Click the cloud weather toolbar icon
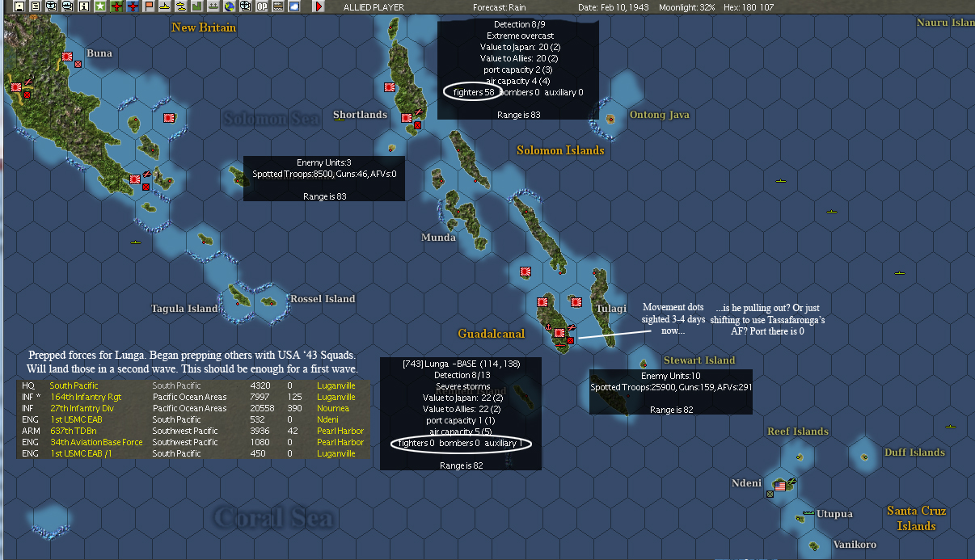The image size is (975, 560). 293,6
